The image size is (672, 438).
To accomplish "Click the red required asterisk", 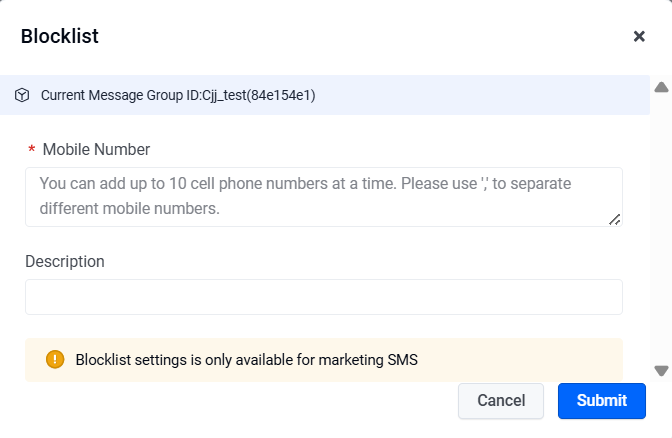I will (31, 150).
